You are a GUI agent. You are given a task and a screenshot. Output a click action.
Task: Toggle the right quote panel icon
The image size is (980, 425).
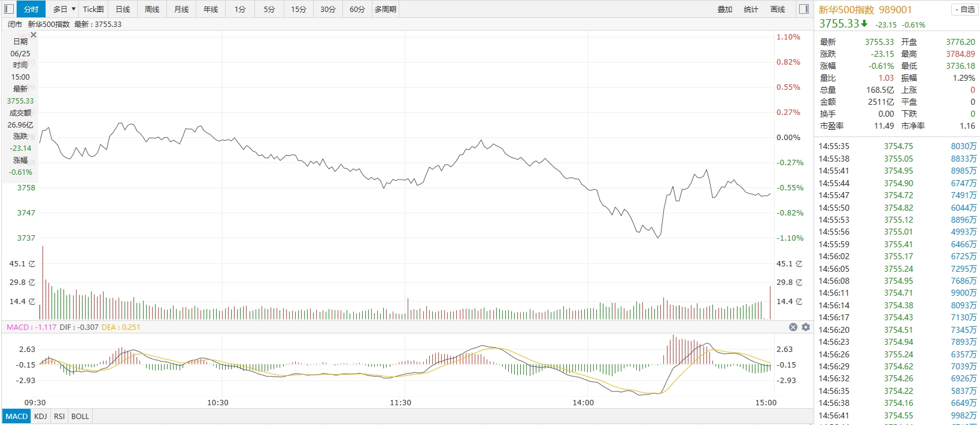pyautogui.click(x=804, y=9)
